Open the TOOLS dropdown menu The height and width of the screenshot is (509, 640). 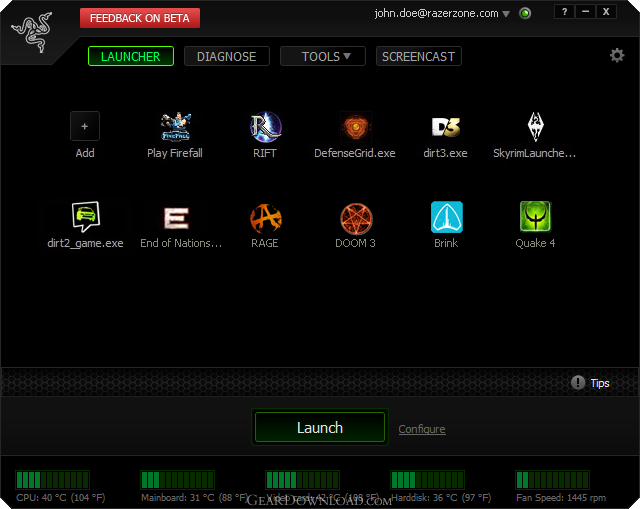(x=322, y=56)
